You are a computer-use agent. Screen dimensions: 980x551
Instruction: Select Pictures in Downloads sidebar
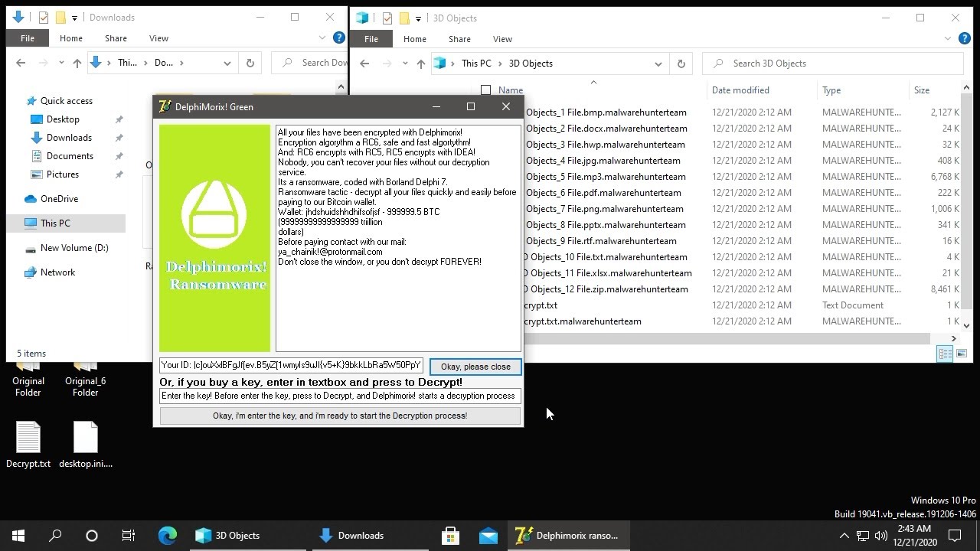point(63,174)
